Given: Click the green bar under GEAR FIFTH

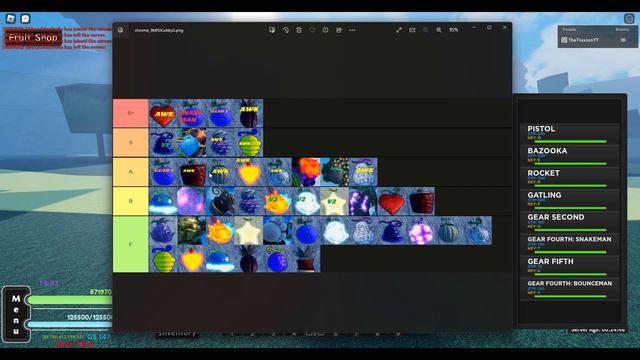Looking at the screenshot, I should [570, 274].
